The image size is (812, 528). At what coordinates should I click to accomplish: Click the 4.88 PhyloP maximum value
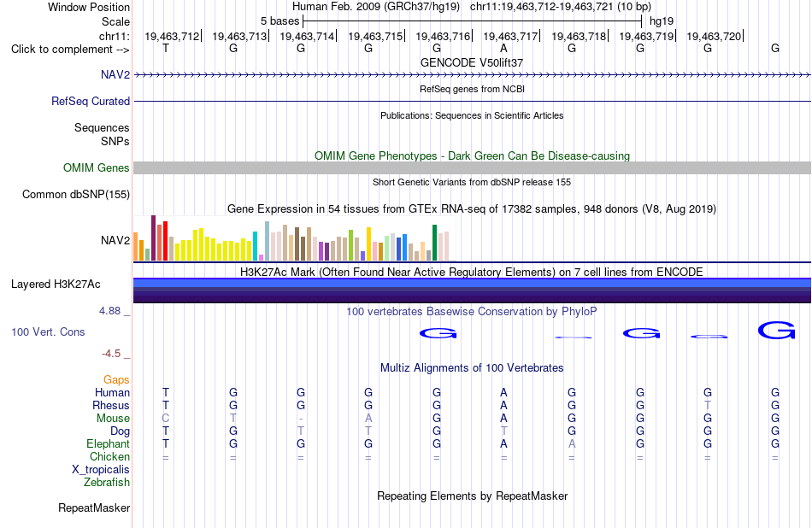click(x=109, y=311)
